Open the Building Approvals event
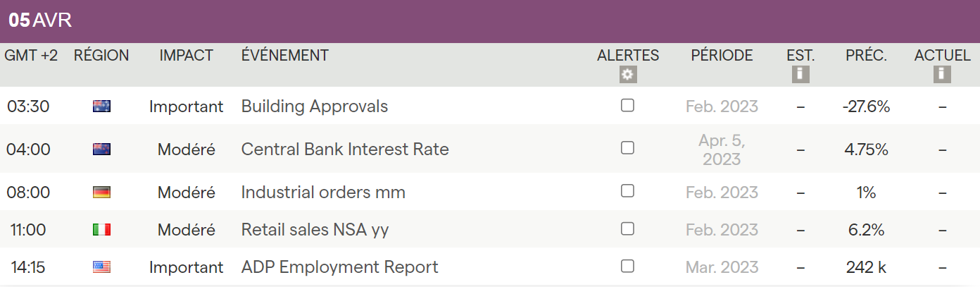This screenshot has height=287, width=980. click(x=315, y=106)
